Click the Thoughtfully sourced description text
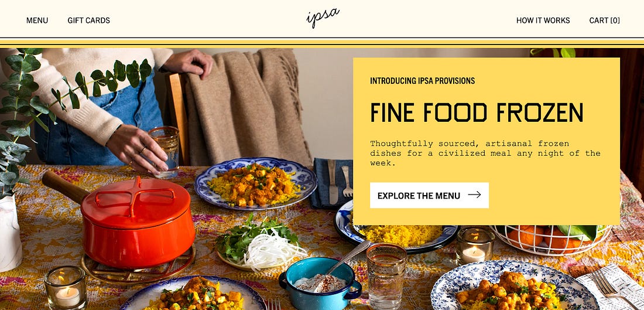This screenshot has height=310, width=644. 485,153
